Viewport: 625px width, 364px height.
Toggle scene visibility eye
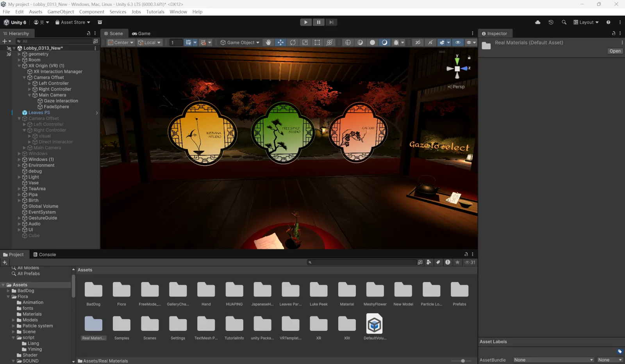(x=458, y=43)
